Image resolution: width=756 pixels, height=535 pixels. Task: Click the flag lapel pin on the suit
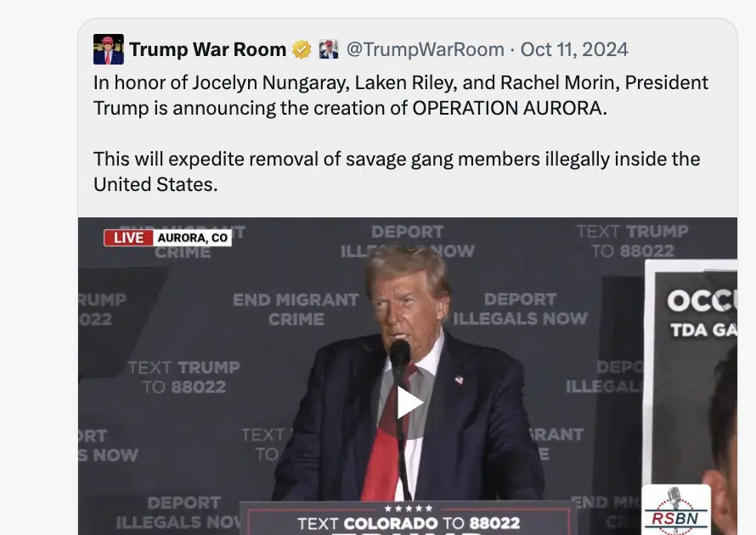pyautogui.click(x=459, y=380)
